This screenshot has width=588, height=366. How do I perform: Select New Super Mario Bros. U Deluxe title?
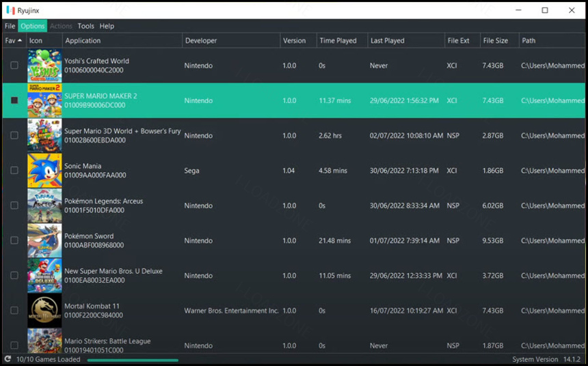point(113,271)
